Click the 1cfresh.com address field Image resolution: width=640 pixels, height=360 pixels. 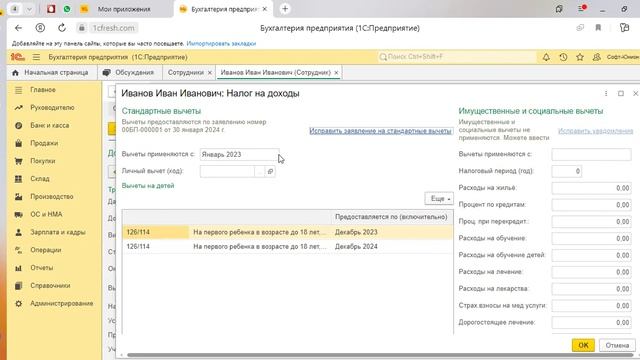click(x=113, y=28)
